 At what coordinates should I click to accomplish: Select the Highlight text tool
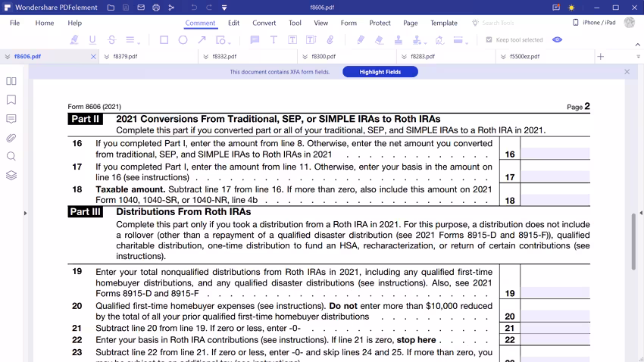click(74, 40)
